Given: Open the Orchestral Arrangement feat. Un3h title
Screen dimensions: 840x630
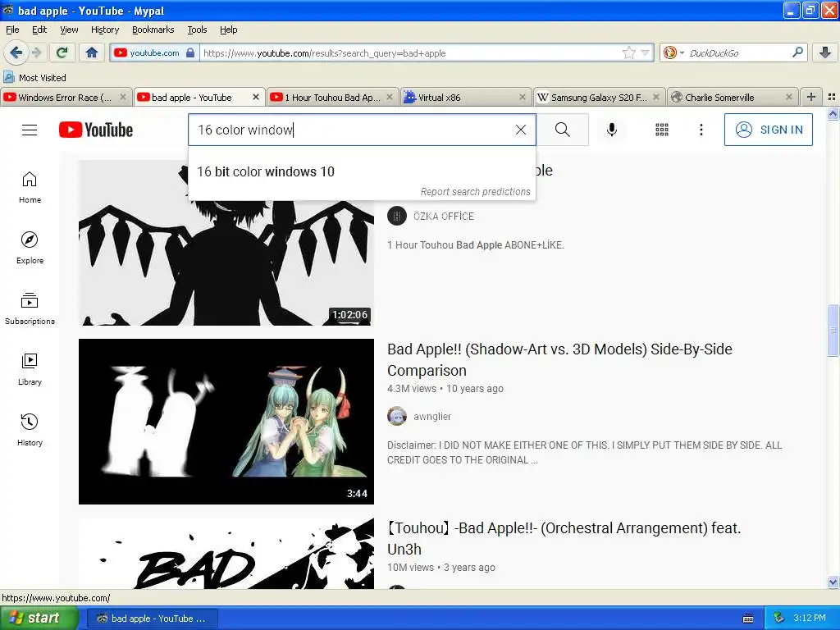Looking at the screenshot, I should [564, 538].
